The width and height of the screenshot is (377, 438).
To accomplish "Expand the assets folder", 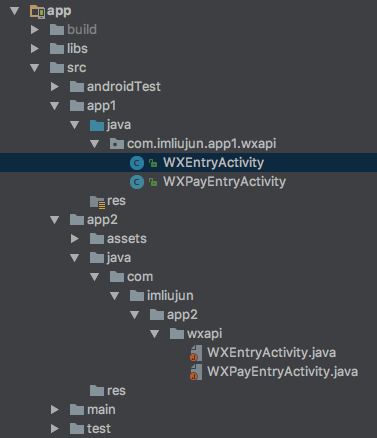I will (x=74, y=239).
